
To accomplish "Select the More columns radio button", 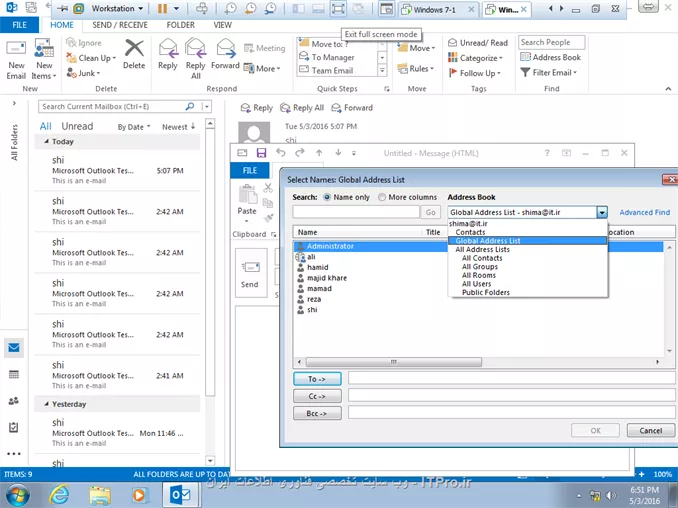I will pos(382,197).
